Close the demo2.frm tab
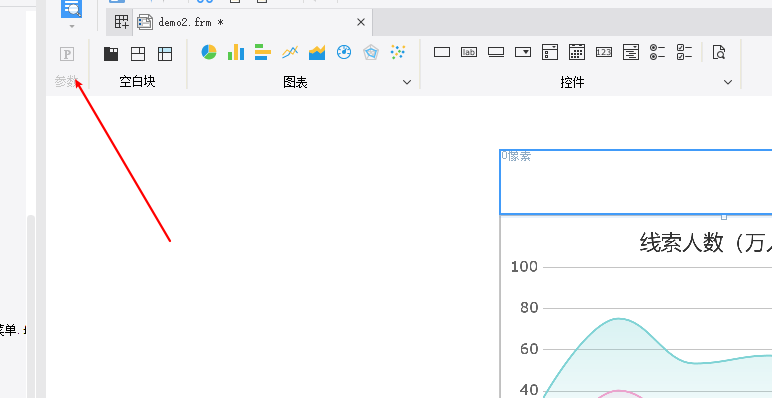 361,22
